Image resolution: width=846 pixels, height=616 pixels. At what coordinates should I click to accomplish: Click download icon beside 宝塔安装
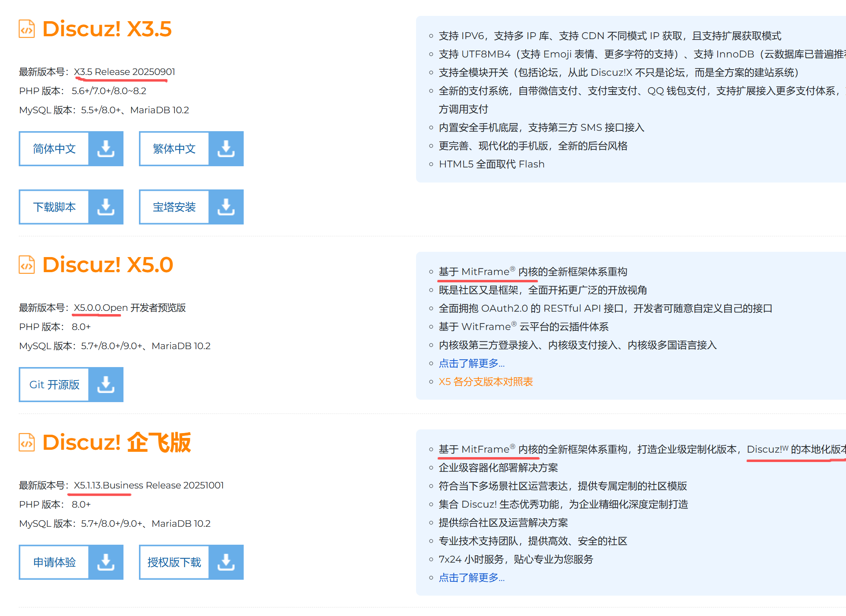[226, 207]
